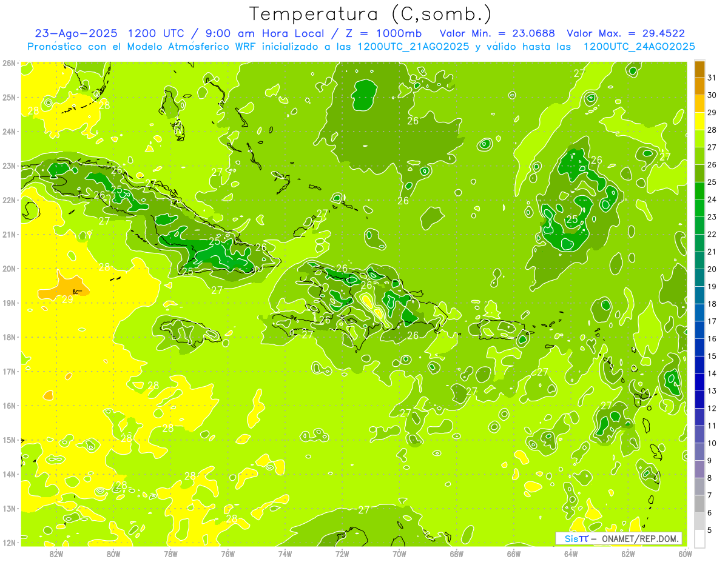Click the 74W longitude label
728x562 pixels.
(285, 553)
